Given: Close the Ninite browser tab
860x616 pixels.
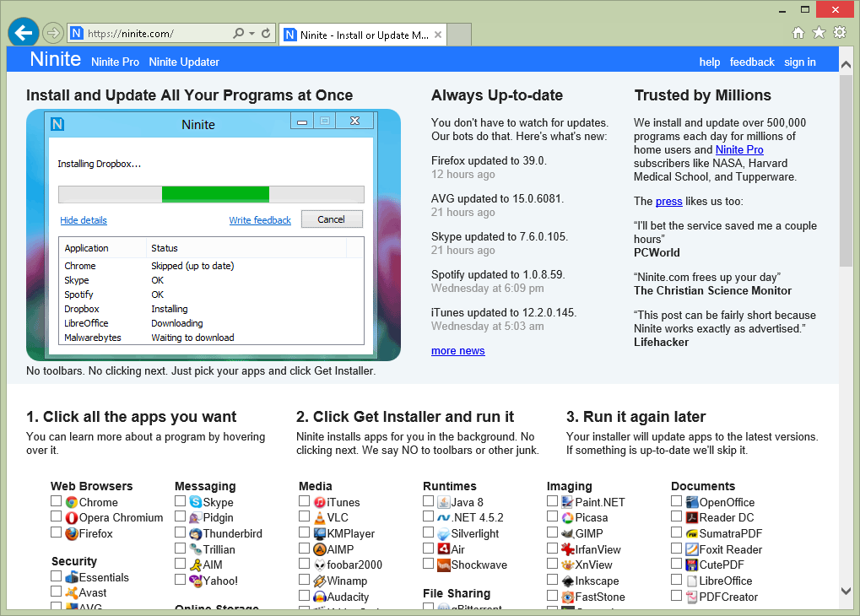Looking at the screenshot, I should 438,35.
